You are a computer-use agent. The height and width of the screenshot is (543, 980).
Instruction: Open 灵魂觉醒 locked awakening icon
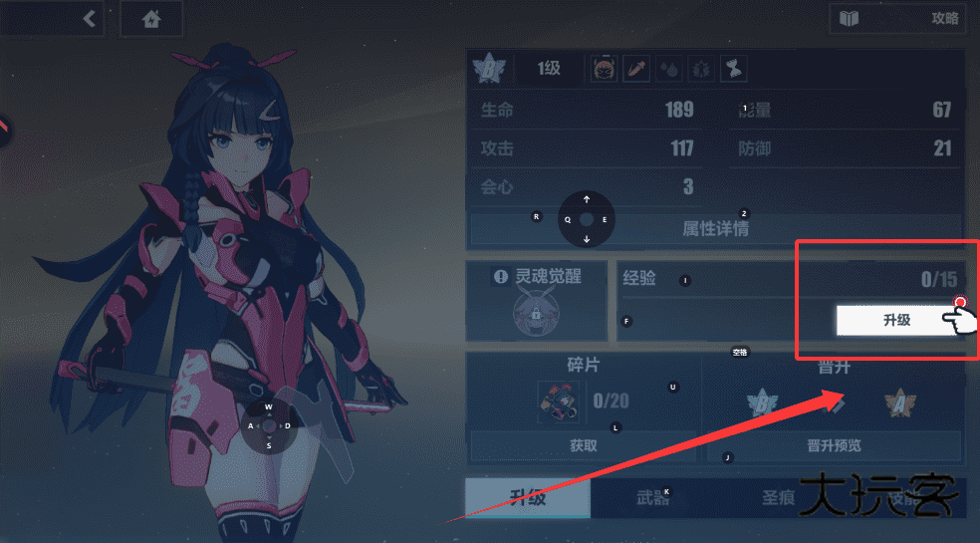(x=536, y=313)
